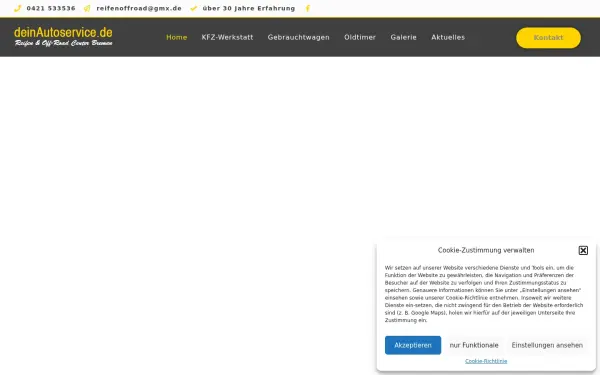Screen dimensions: 600x375
Task: Open the Aktuelles menu item
Action: [x=448, y=38]
